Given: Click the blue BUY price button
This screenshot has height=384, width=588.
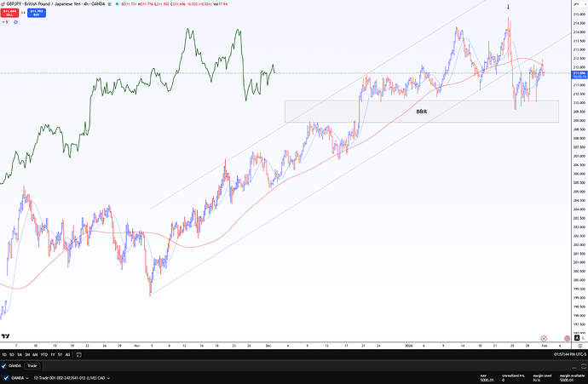Looking at the screenshot, I should pos(37,13).
